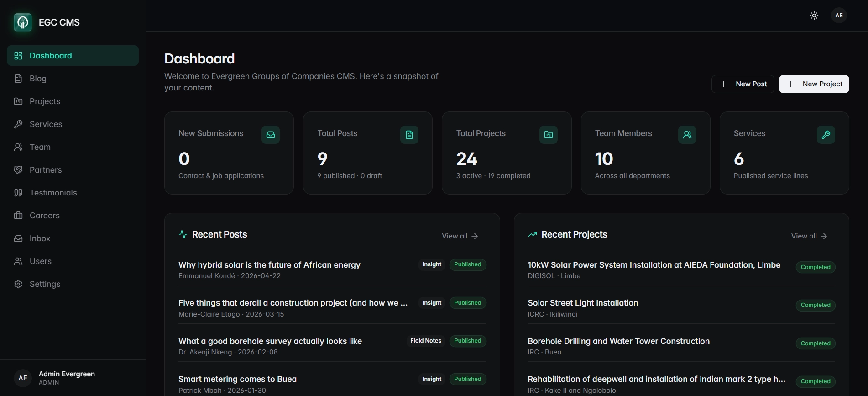868x396 pixels.
Task: Click the inbox icon on New Submissions card
Action: click(271, 135)
